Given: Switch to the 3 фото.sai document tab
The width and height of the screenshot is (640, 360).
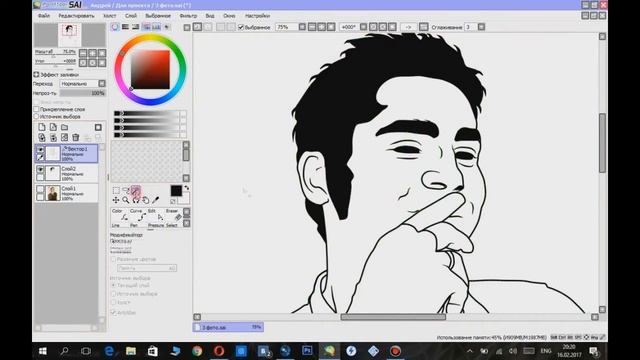Looking at the screenshot, I should [228, 327].
